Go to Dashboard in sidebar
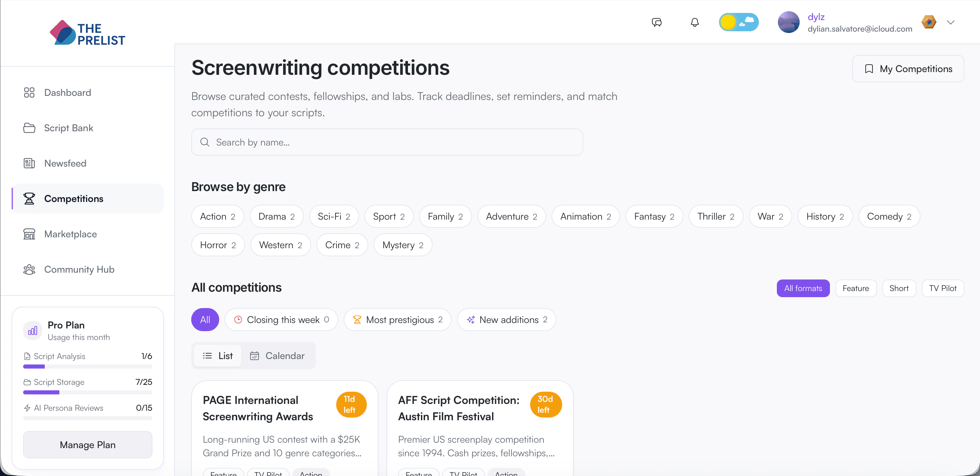The width and height of the screenshot is (980, 476). [88, 92]
